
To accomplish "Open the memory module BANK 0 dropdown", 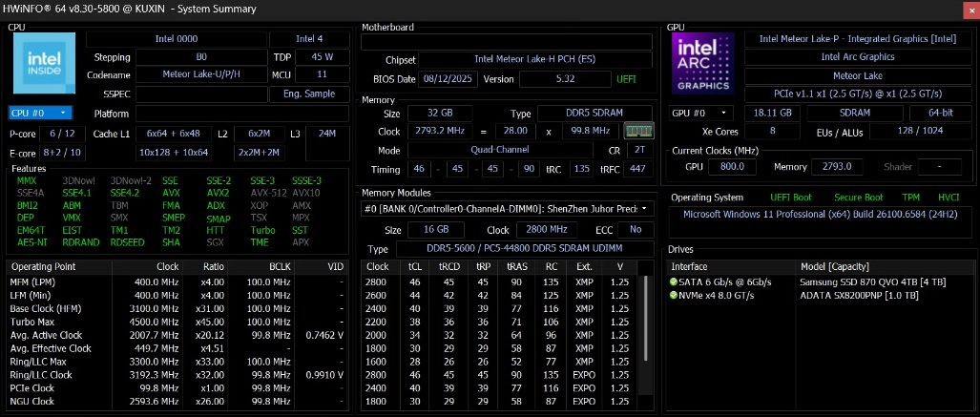I will [x=508, y=209].
